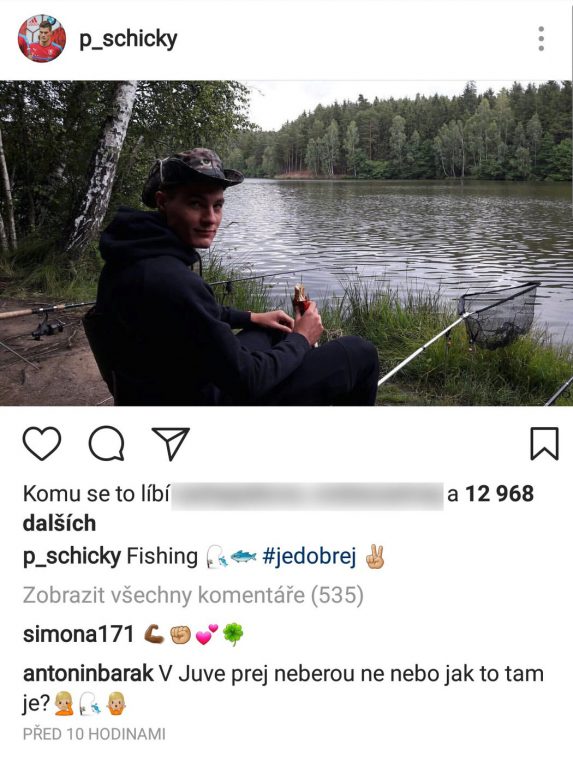Expand Zobrazit všechny komentáře (535)
The height and width of the screenshot is (768, 573).
coord(193,596)
